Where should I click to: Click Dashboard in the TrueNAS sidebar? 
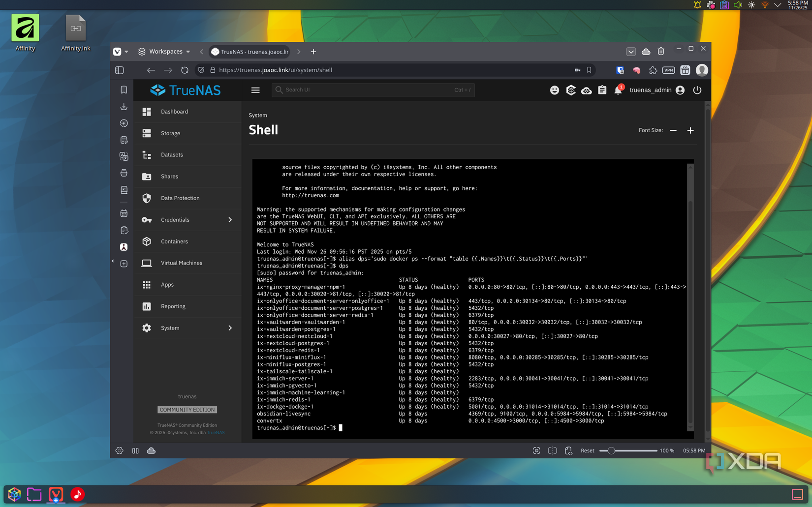click(x=175, y=112)
